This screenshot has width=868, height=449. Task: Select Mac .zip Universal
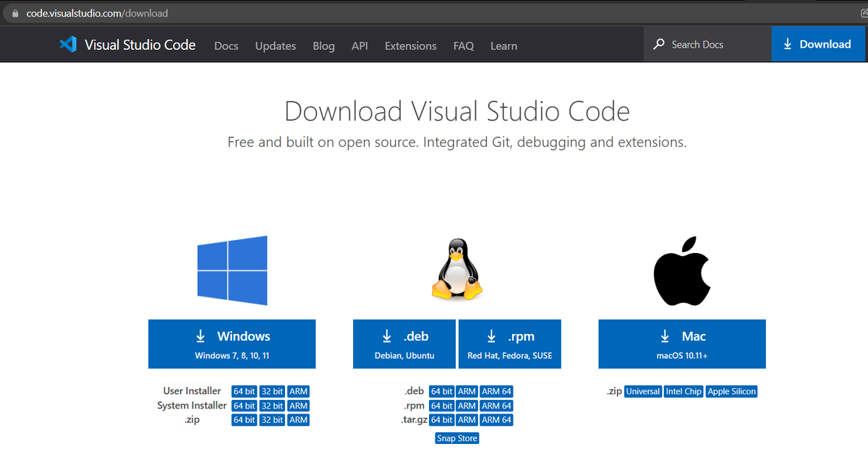click(x=643, y=391)
